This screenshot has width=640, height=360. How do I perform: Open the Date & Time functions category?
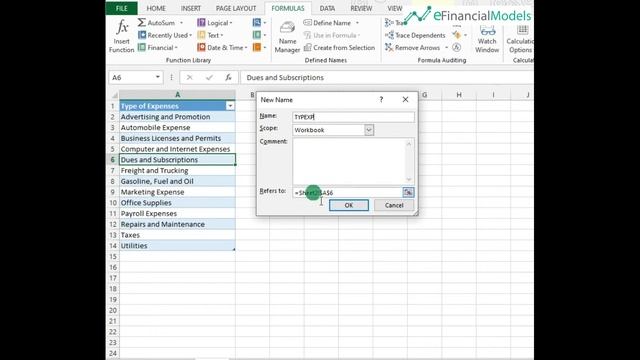222,47
